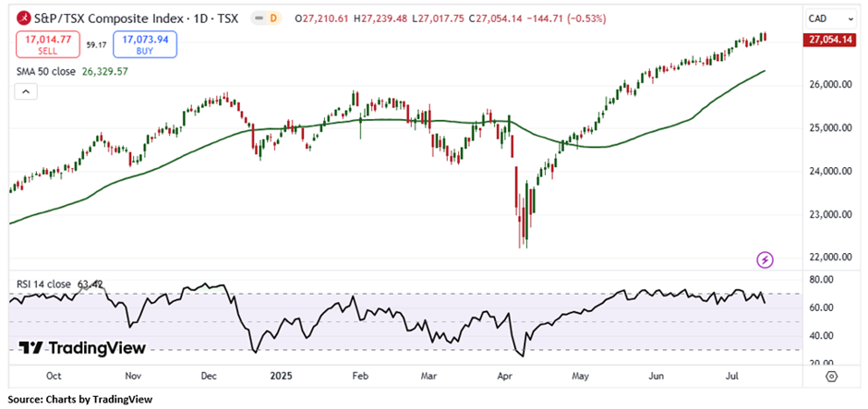Image resolution: width=868 pixels, height=409 pixels.
Task: Click the May label on time axis
Action: (580, 377)
